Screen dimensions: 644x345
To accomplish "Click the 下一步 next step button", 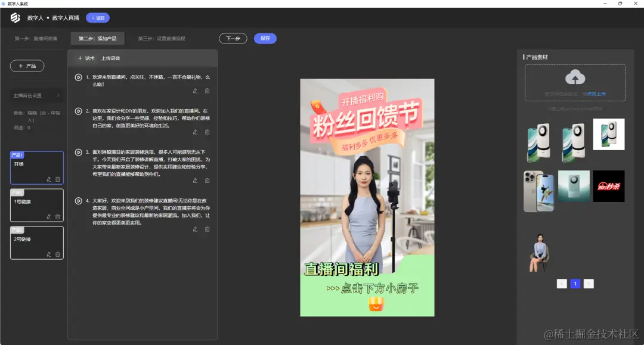I will (x=233, y=38).
